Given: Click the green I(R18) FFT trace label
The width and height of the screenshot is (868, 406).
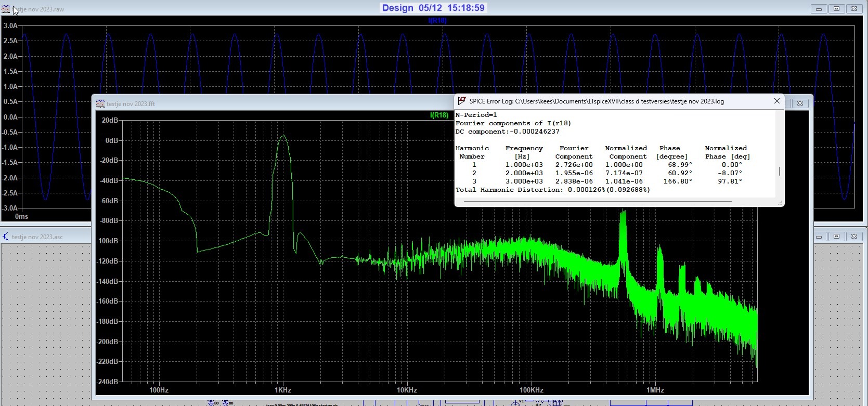Looking at the screenshot, I should click(439, 115).
